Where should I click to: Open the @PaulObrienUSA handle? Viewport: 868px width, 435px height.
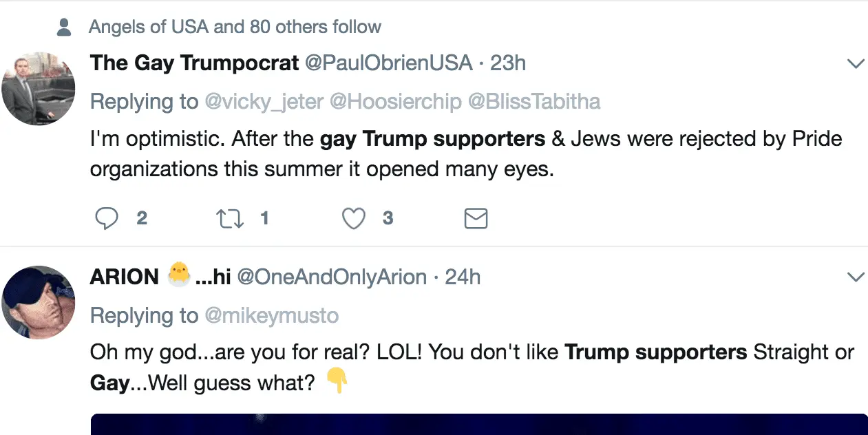point(388,63)
